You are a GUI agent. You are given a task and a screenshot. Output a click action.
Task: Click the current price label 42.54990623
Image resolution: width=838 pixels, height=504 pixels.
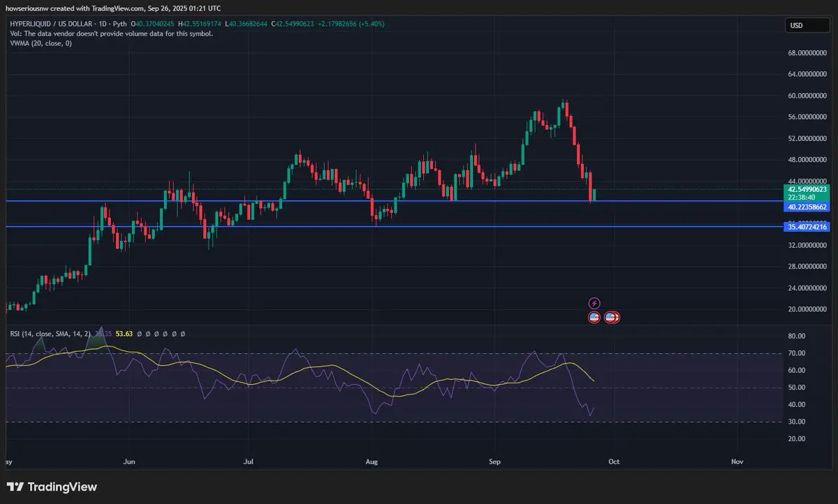point(807,189)
